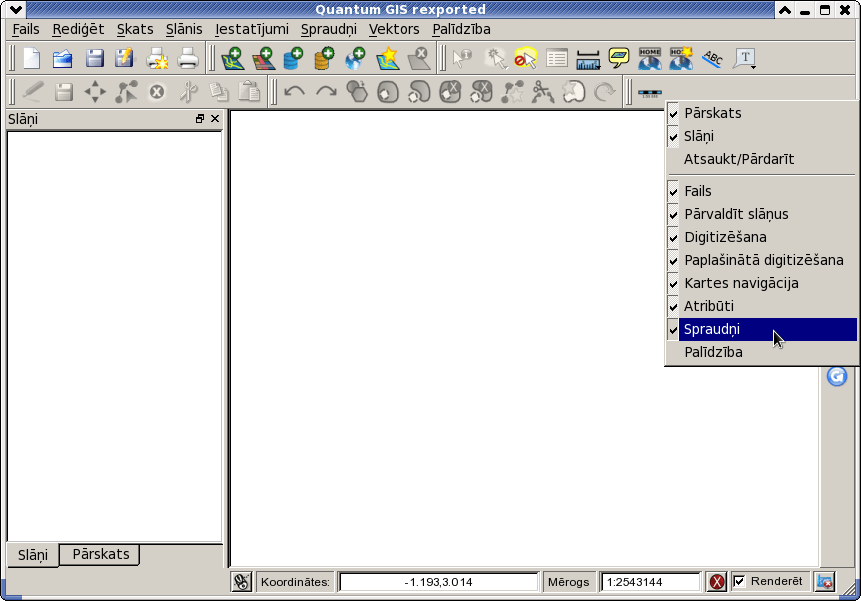Toggle the Paplašinātā digitizēšana toolbar
Viewport: 861px width, 601px height.
click(x=762, y=260)
